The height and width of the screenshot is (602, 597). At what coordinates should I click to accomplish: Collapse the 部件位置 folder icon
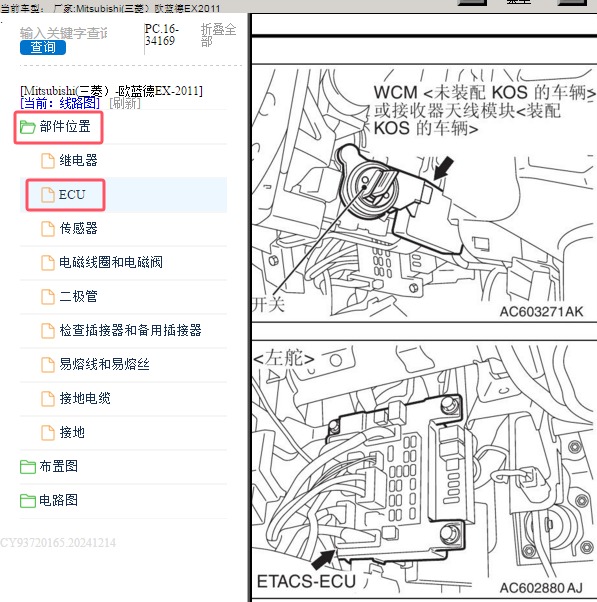28,127
